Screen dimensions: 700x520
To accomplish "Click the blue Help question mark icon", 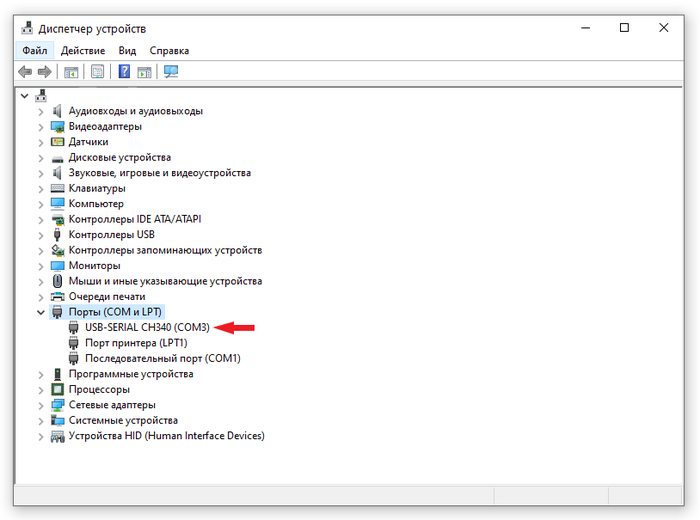I will [124, 71].
